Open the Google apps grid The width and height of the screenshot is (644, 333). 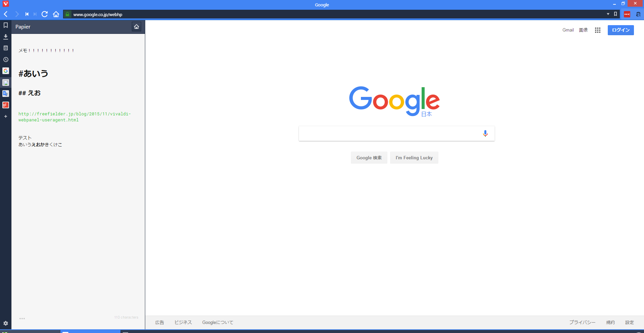click(598, 30)
